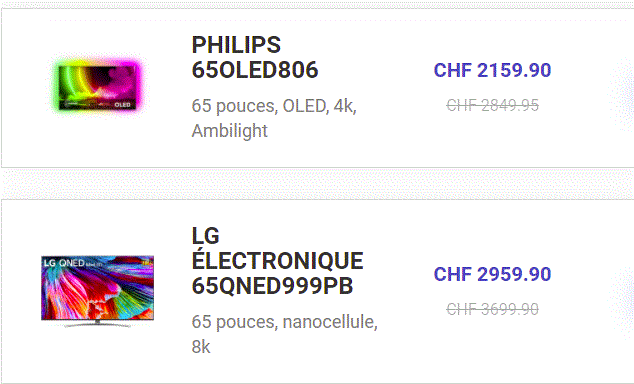
Task: Open the Philips Ambilight TV thumbnail
Action: coord(97,87)
